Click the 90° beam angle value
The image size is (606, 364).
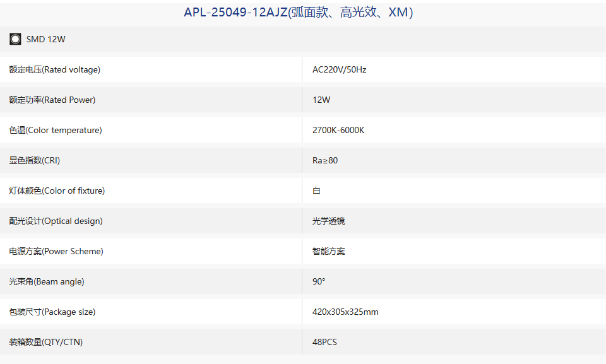[319, 281]
